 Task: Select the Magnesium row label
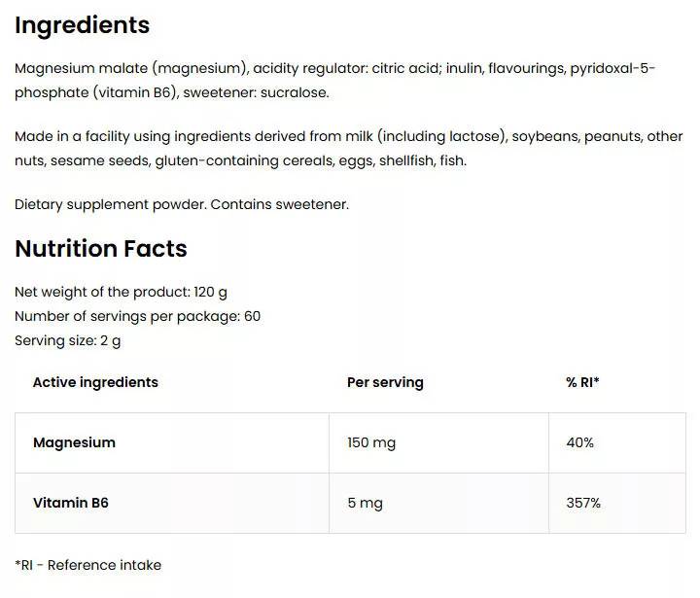[x=74, y=442]
